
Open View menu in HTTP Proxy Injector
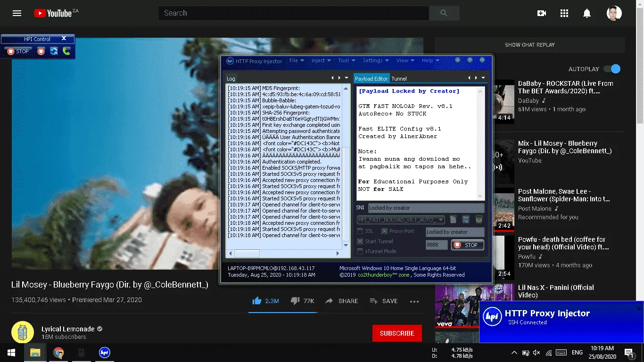(x=405, y=60)
